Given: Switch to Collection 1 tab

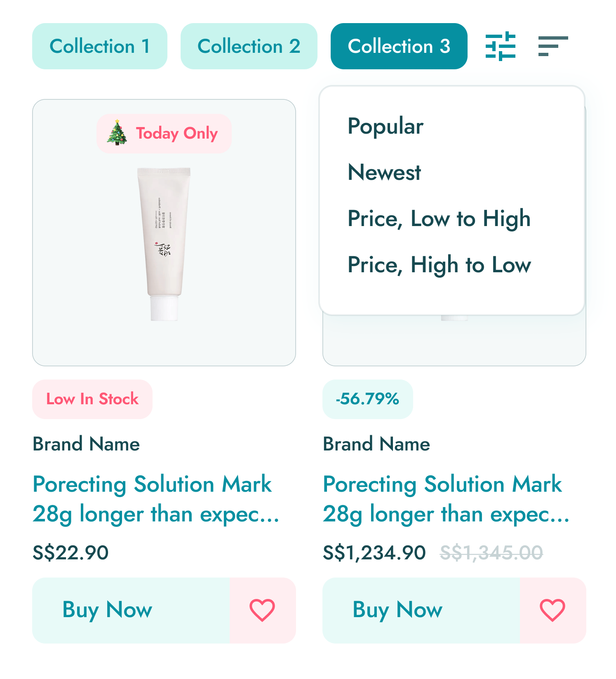Looking at the screenshot, I should click(x=100, y=46).
